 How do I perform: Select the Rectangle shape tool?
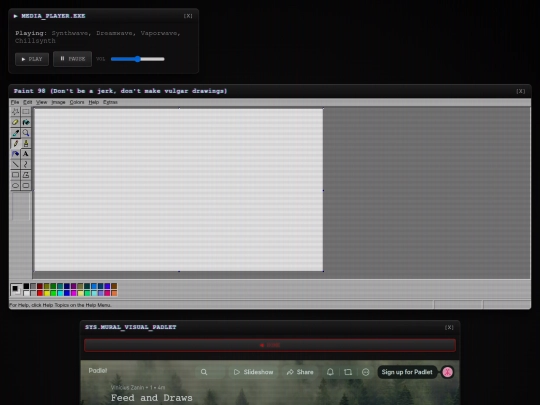tap(15, 175)
